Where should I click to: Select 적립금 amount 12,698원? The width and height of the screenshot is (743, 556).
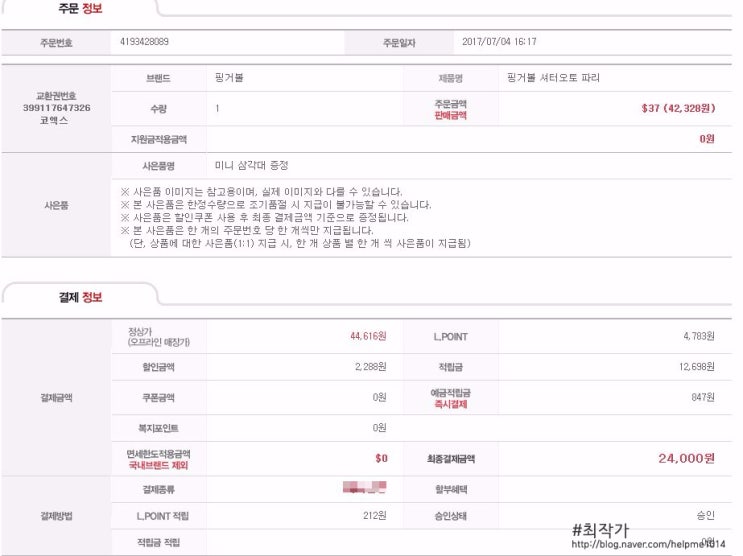point(697,366)
